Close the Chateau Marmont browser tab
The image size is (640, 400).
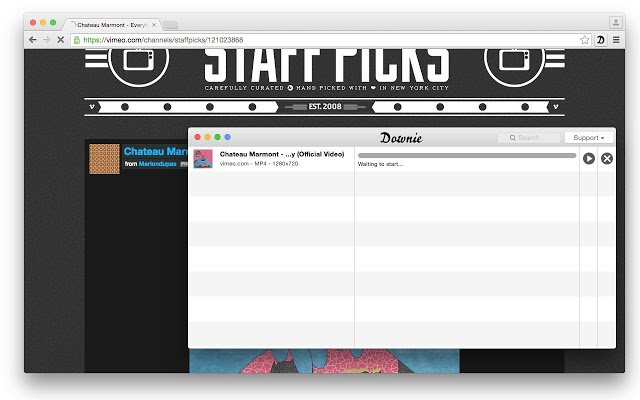[154, 25]
